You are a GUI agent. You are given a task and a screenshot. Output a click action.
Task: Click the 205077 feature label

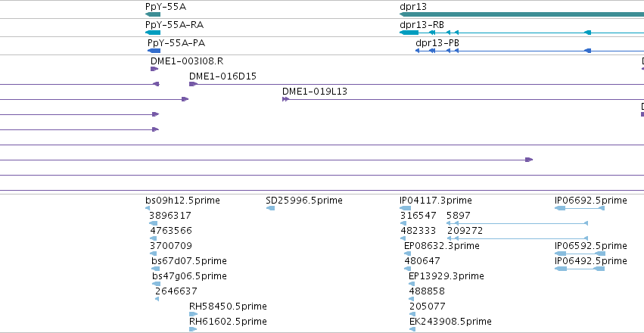[428, 307]
